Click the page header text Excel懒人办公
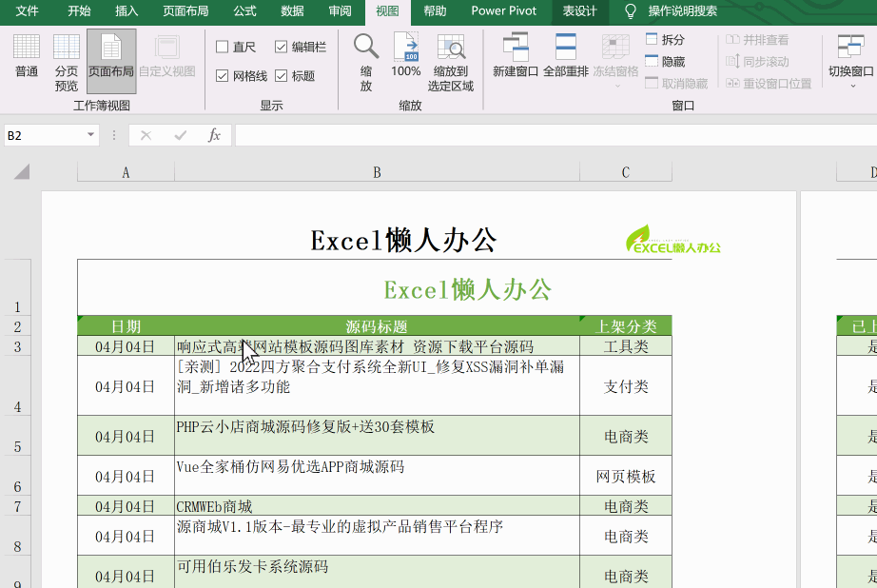 tap(403, 241)
